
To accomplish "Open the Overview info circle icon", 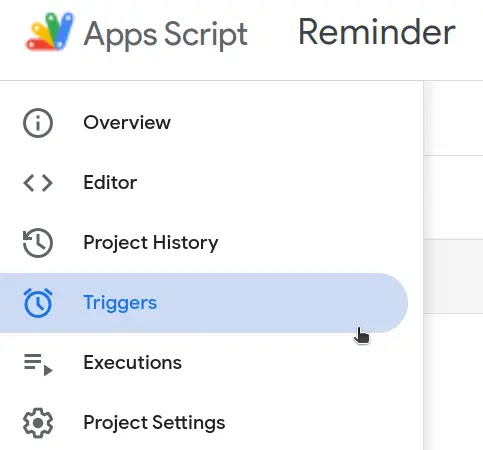I will [x=38, y=123].
